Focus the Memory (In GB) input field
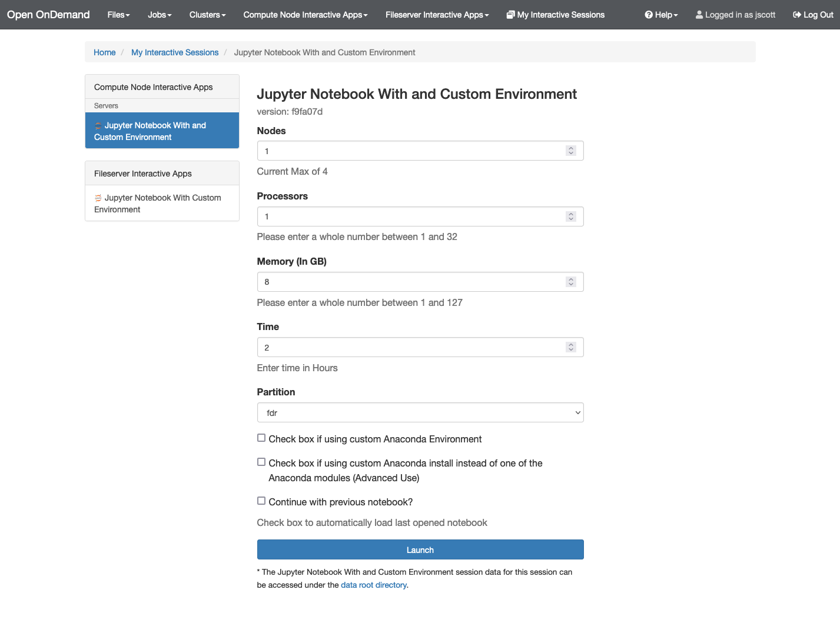Viewport: 840px width, 623px height. [420, 282]
